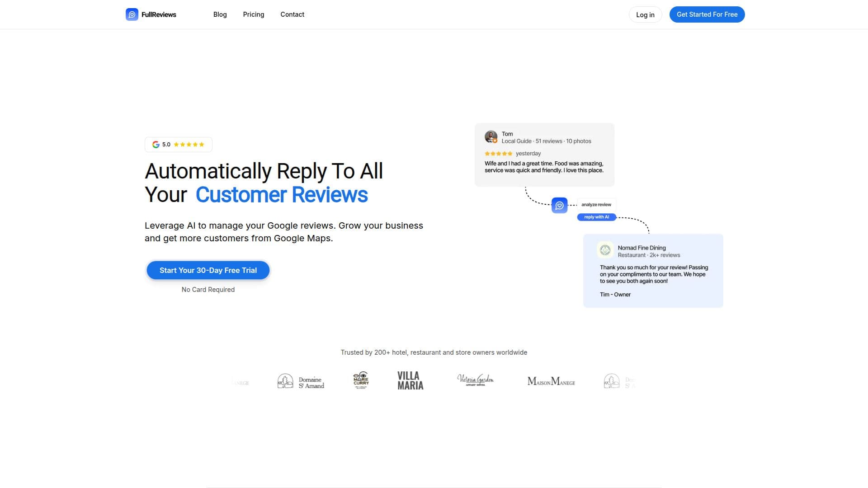
Task: Click the Victoria Garden logo
Action: pyautogui.click(x=476, y=380)
